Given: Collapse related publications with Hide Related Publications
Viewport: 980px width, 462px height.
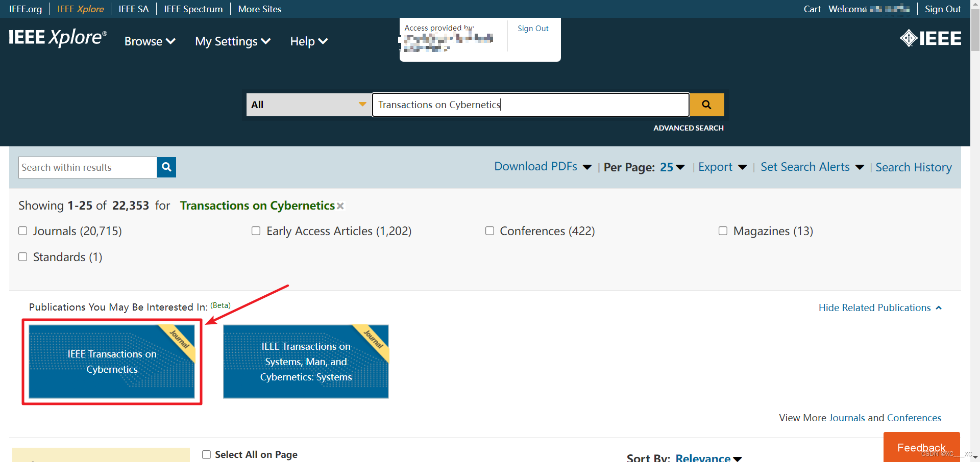Looking at the screenshot, I should coord(880,307).
